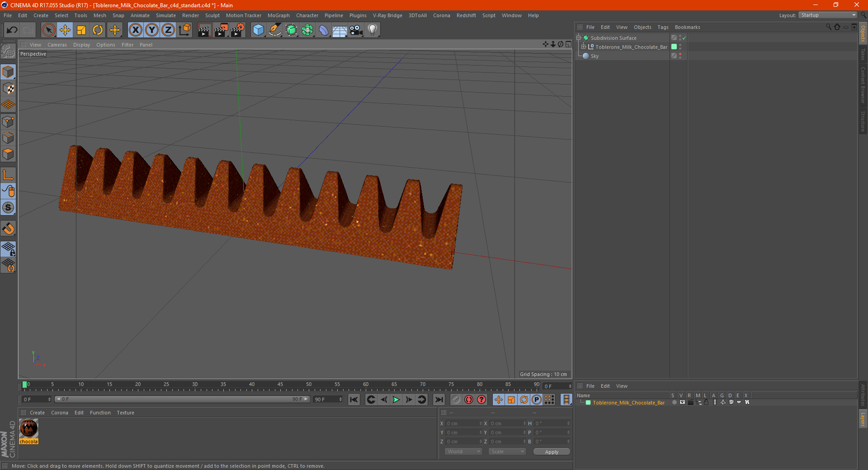Activate the Scale tool
Image resolution: width=868 pixels, height=470 pixels.
(81, 30)
